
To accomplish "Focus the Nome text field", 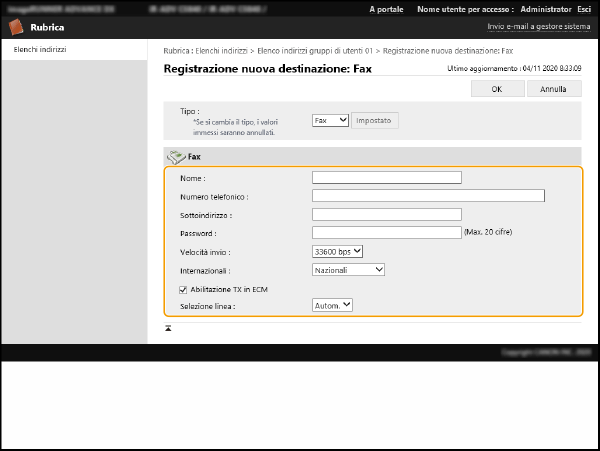I will [x=386, y=178].
